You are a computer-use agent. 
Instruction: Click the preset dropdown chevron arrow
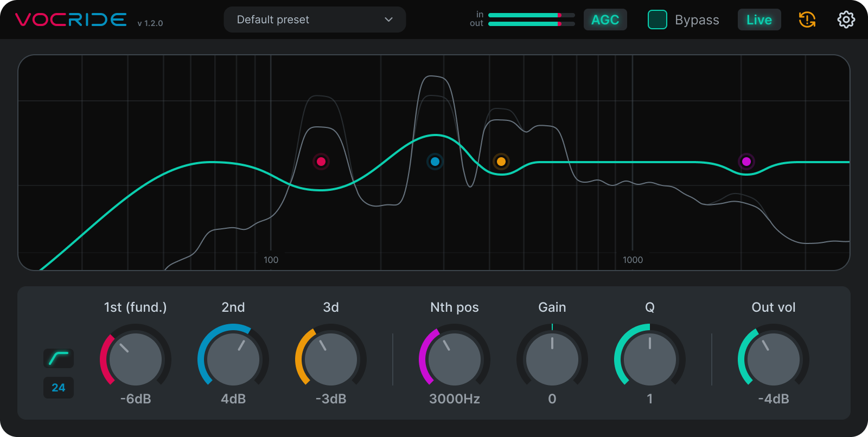[x=388, y=20]
